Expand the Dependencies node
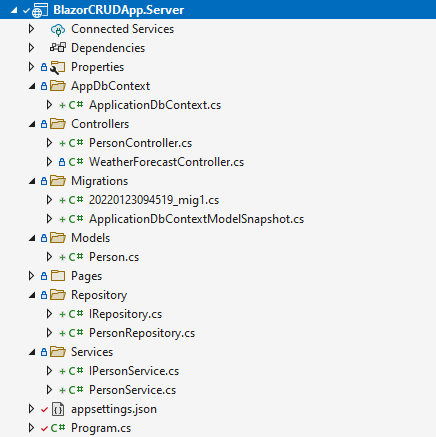This screenshot has width=436, height=437. point(31,48)
